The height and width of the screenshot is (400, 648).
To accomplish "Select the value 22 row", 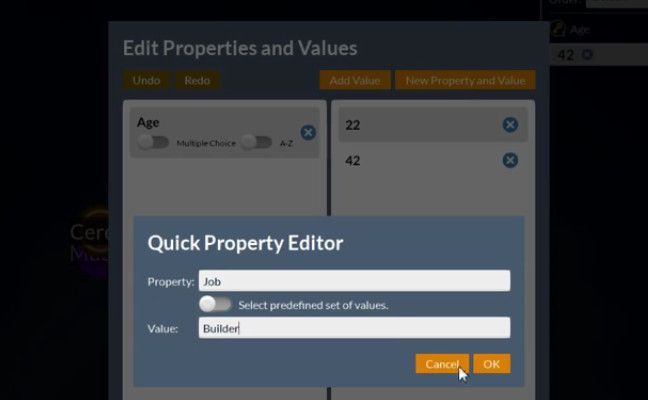I will point(420,125).
